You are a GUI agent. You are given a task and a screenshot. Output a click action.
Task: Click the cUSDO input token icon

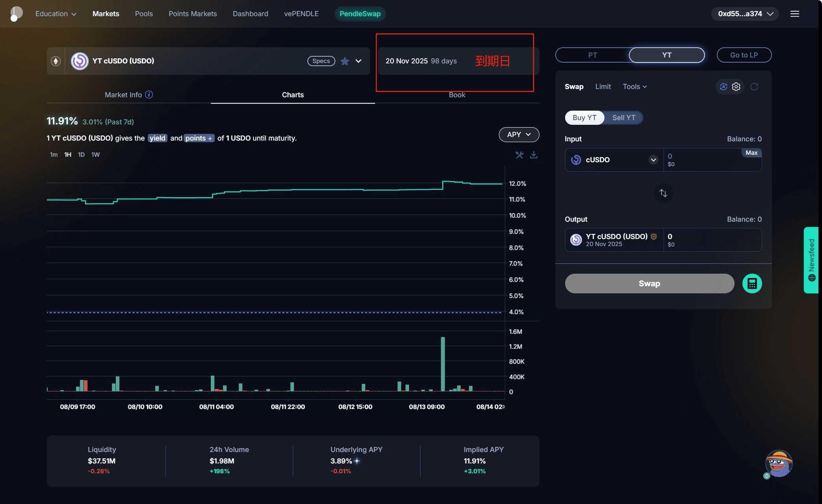pyautogui.click(x=576, y=159)
